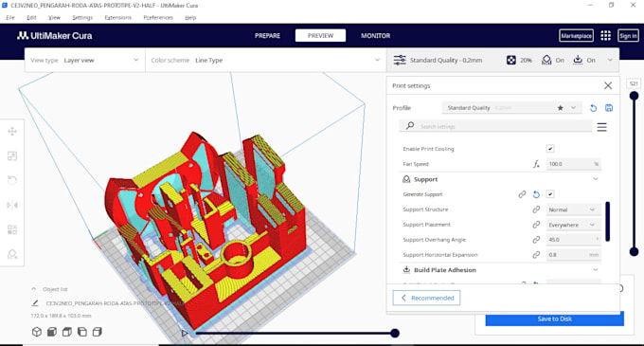Click link icon beside Support Overhang Angle
Image resolution: width=644 pixels, height=346 pixels.
[536, 240]
